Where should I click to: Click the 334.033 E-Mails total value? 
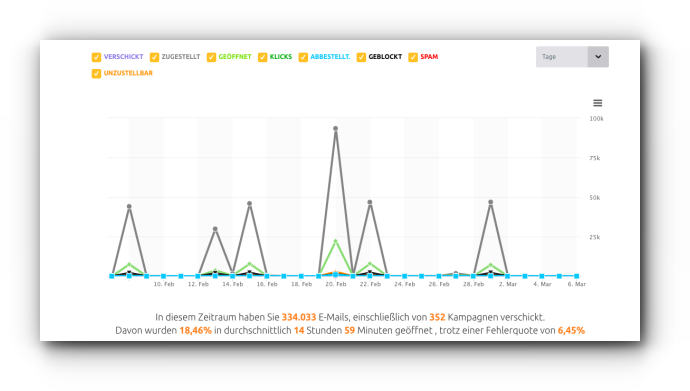(299, 317)
